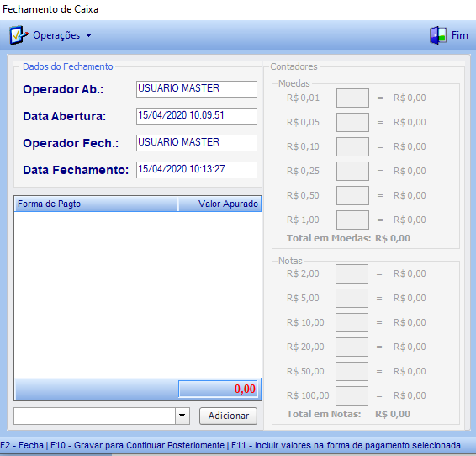Click the R$ 5,00 note count field
Viewport: 476px width, 456px height.
pos(352,298)
